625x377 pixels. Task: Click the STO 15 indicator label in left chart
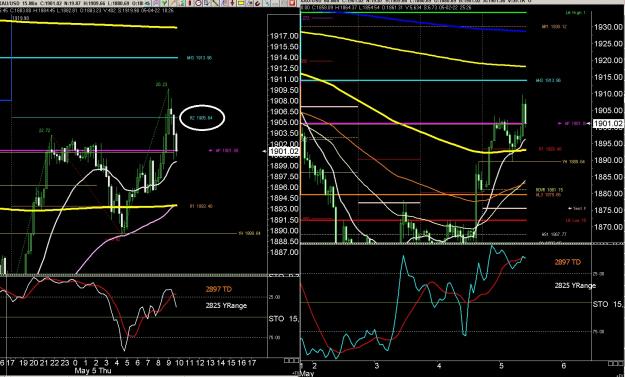pyautogui.click(x=284, y=319)
